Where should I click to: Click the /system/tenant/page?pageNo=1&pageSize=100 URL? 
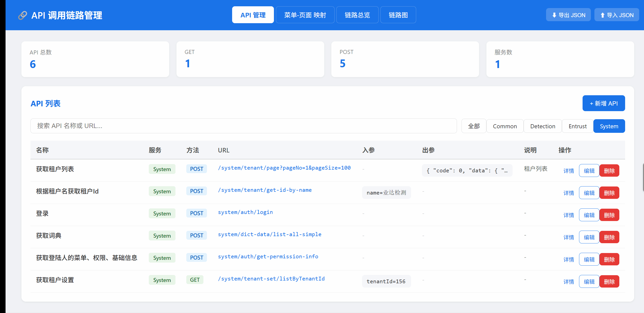point(284,168)
